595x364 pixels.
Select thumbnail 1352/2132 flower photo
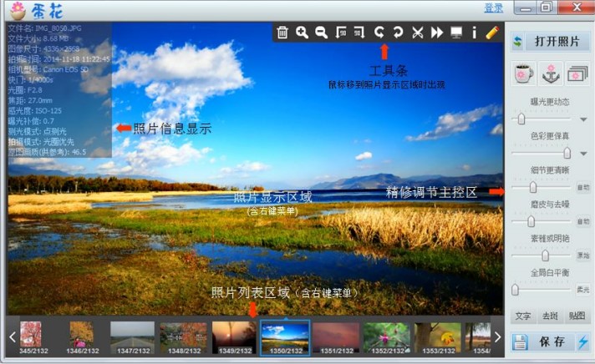pyautogui.click(x=387, y=338)
